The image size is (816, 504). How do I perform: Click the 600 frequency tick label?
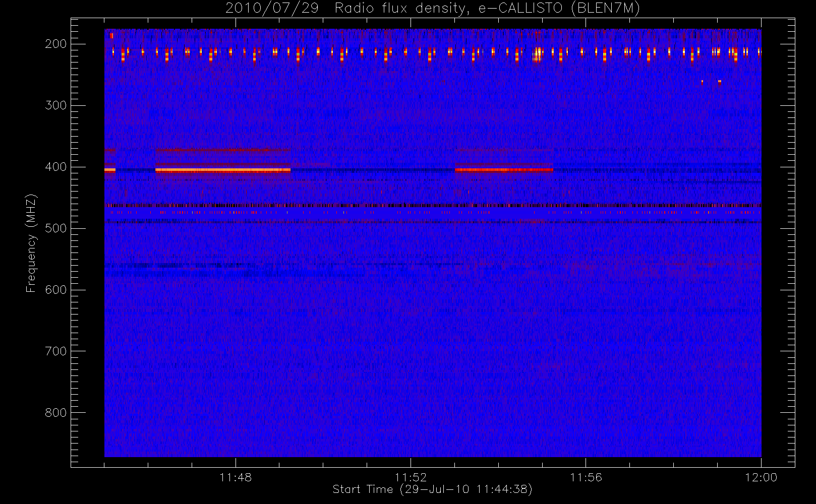pyautogui.click(x=56, y=290)
